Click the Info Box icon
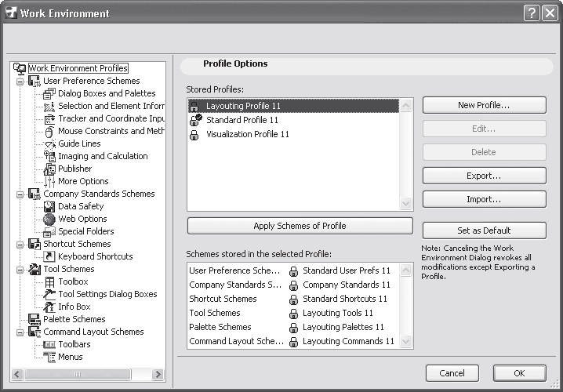Screen dimensions: 563x392 pos(49,307)
